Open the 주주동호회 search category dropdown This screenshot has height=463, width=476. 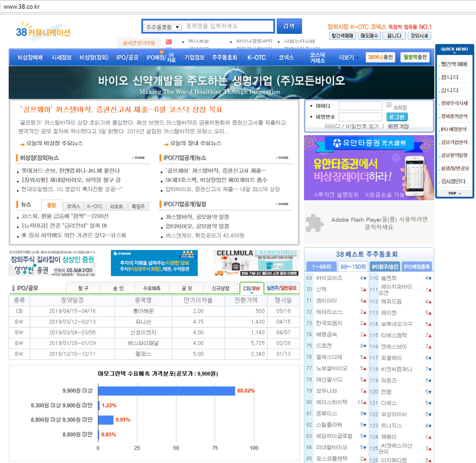[163, 27]
